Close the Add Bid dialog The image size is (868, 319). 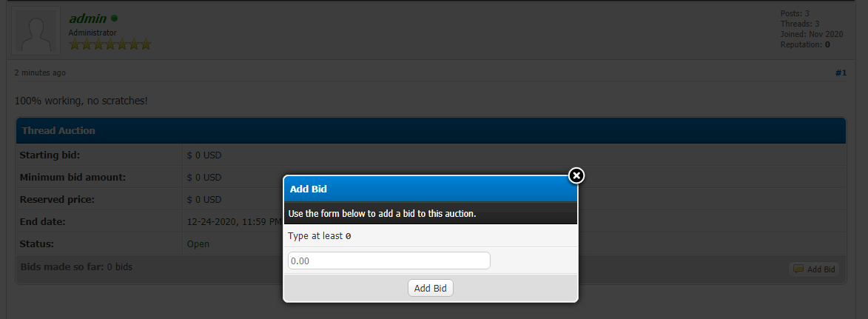[x=576, y=175]
